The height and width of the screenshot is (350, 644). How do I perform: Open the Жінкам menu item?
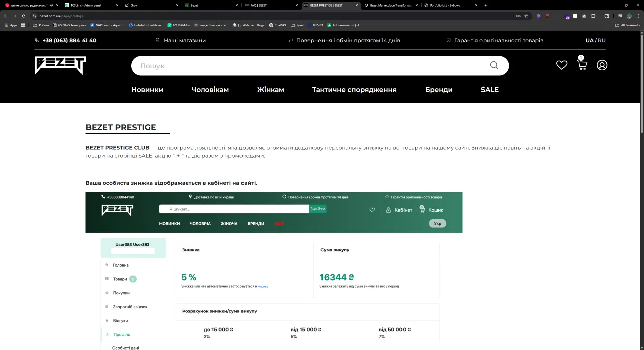271,90
